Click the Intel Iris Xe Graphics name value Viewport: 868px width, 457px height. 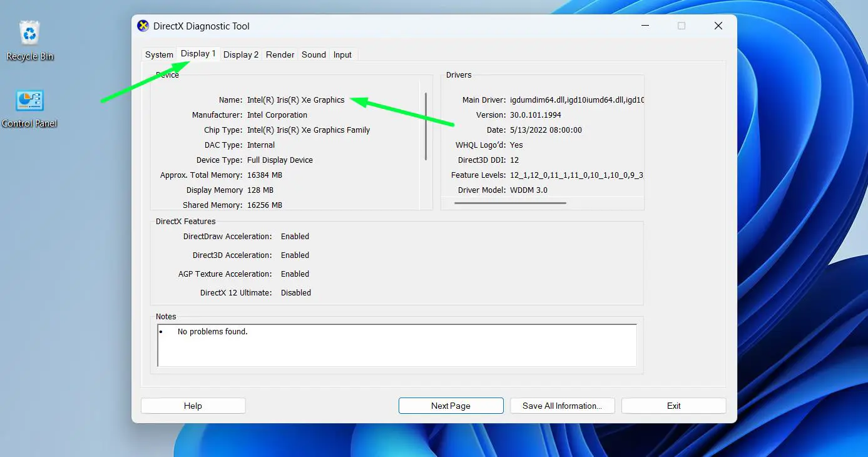[x=297, y=100]
